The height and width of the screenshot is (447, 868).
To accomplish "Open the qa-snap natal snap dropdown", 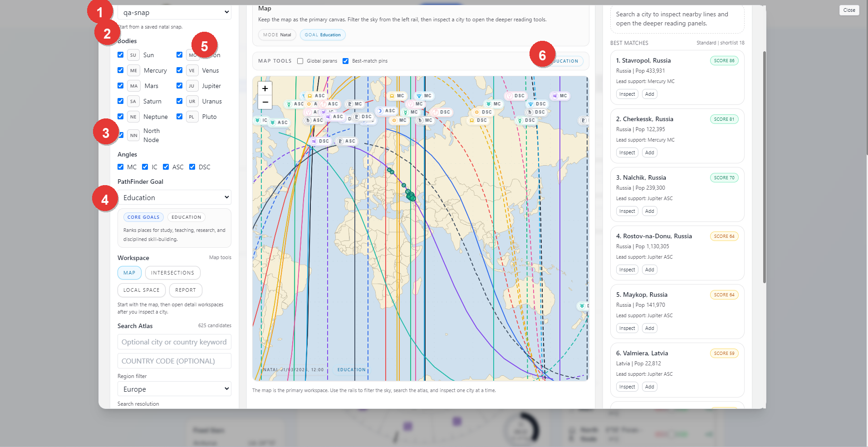I will coord(174,12).
